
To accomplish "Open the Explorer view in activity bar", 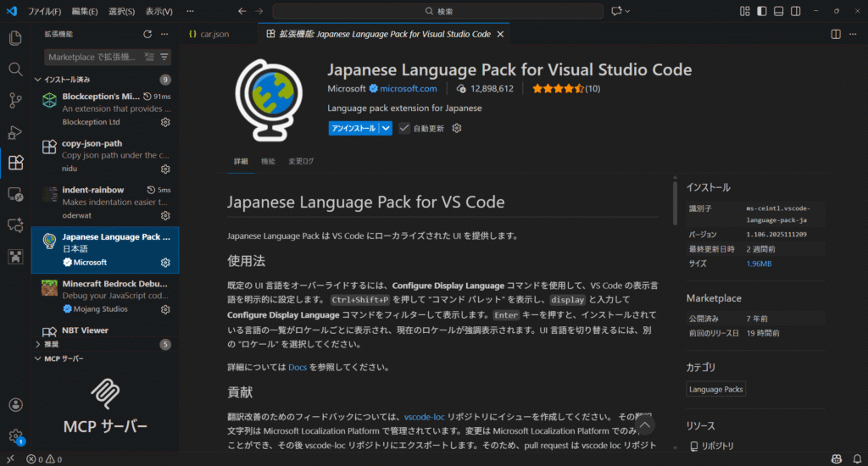I will point(15,38).
